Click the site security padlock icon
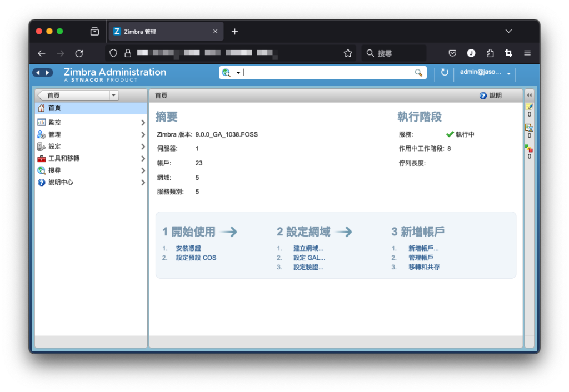This screenshot has height=392, width=569. point(128,53)
